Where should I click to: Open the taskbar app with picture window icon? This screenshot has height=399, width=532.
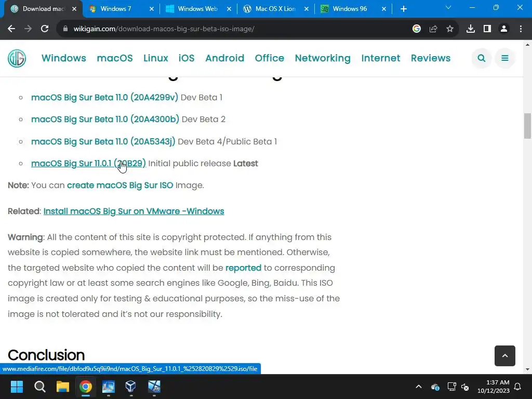(109, 387)
